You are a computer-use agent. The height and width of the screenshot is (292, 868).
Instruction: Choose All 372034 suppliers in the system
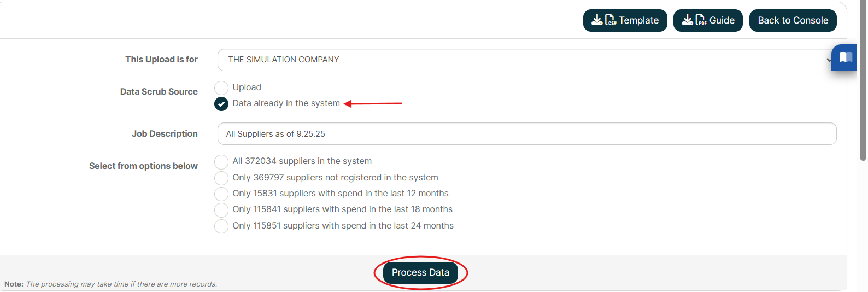(221, 162)
